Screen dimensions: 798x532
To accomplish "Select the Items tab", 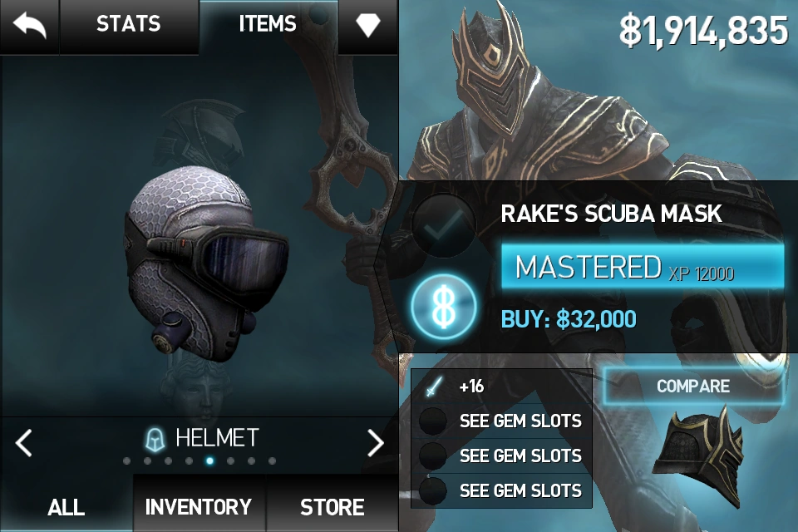I will coord(268,24).
